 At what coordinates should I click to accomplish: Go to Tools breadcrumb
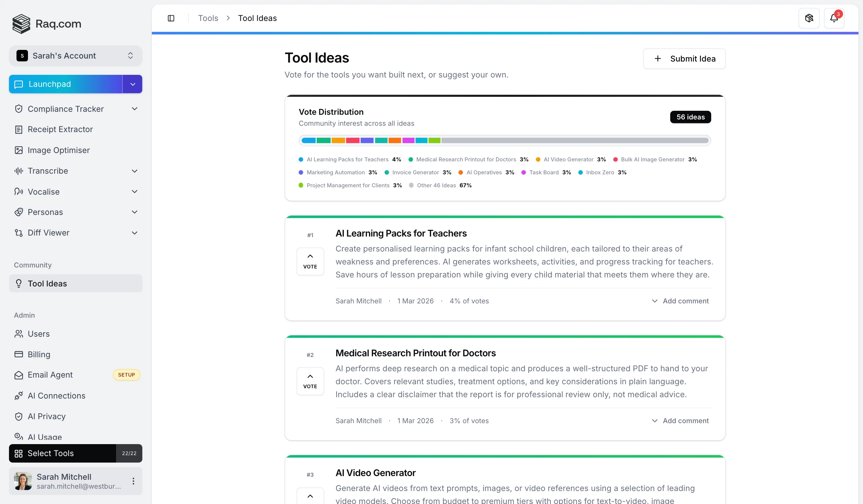click(x=208, y=18)
